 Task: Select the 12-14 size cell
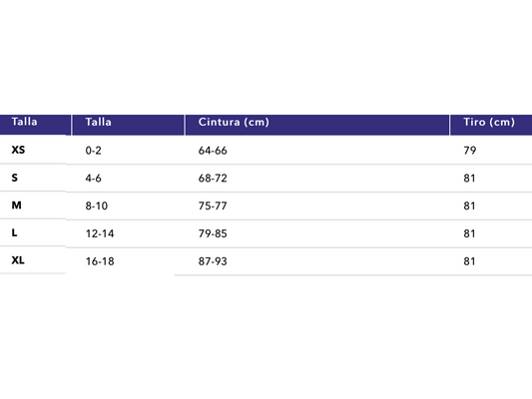coord(100,233)
